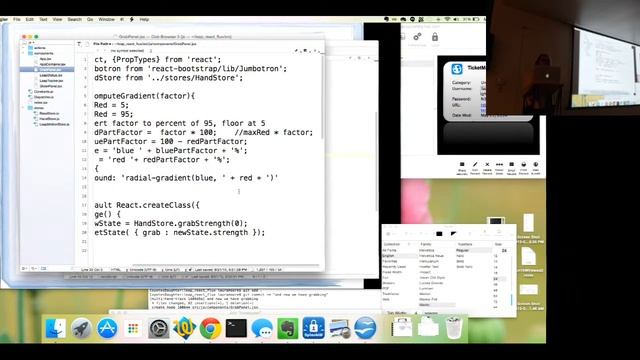
Task: Collapse the stores folder in sidebar
Action: pos(24,108)
